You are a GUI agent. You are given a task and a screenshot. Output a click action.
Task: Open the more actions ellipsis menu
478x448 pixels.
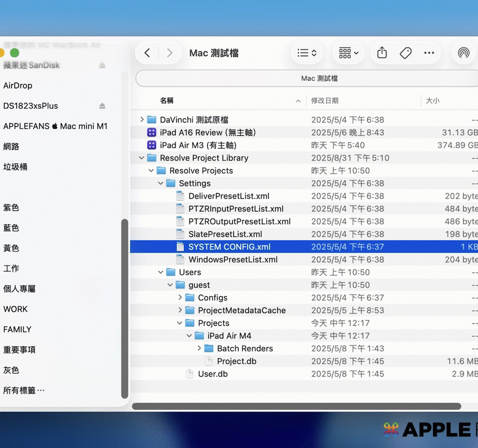click(429, 53)
